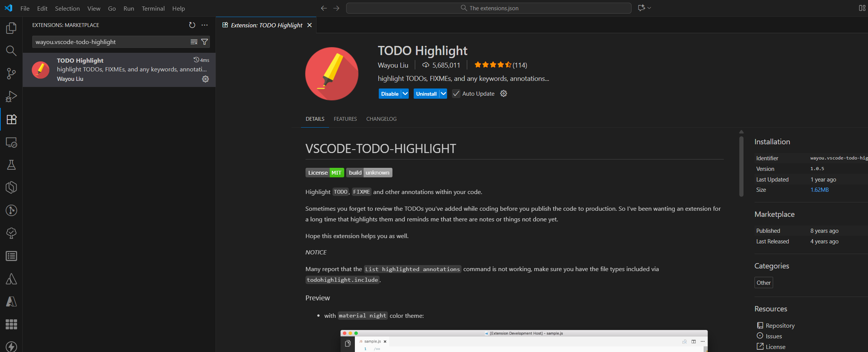Close the Extension: TODO Highlight tab
This screenshot has height=352, width=868.
click(309, 25)
